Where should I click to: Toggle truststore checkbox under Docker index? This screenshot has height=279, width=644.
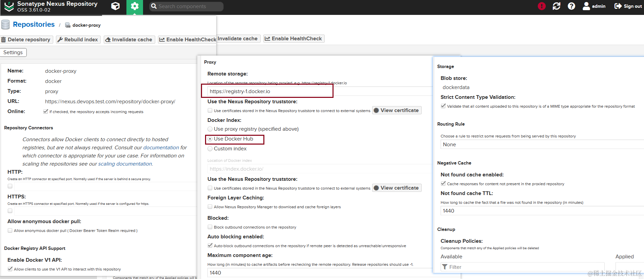click(x=210, y=188)
